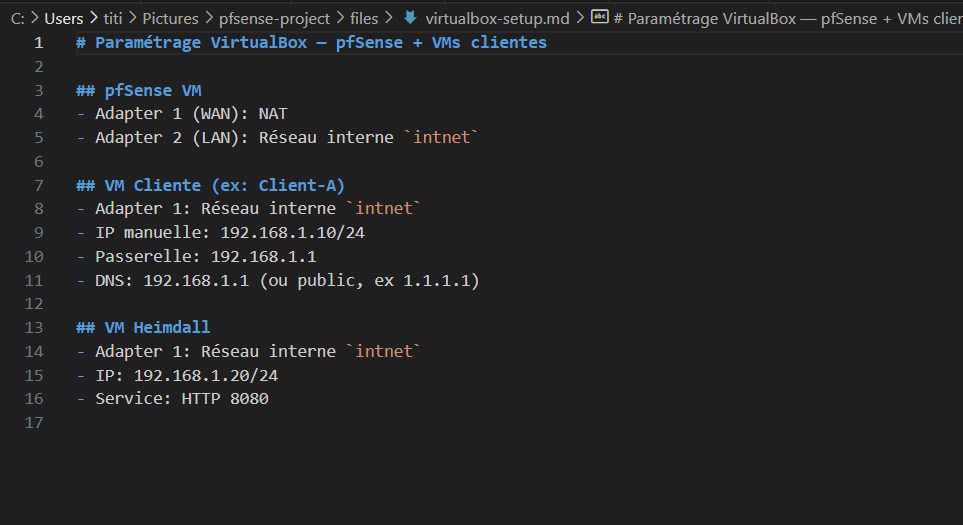Click the heading symbol icon in breadcrumb

599,17
